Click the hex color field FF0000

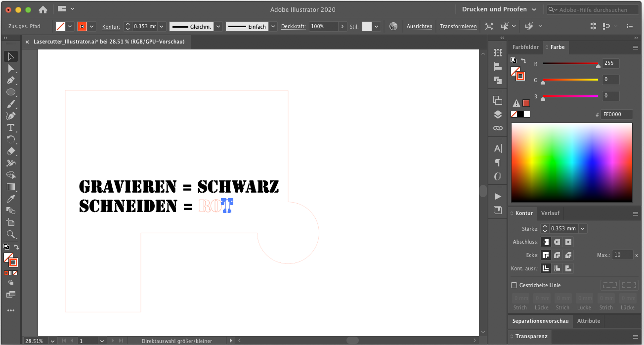[617, 115]
